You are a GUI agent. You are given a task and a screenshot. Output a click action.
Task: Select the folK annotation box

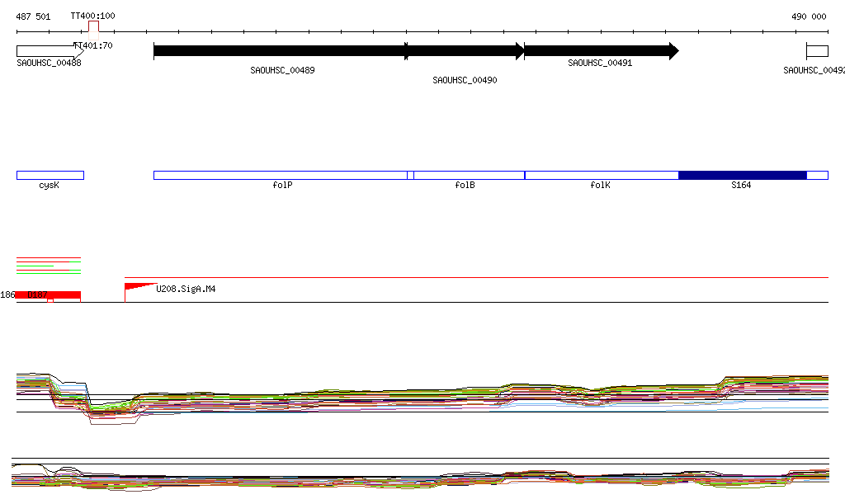point(601,175)
